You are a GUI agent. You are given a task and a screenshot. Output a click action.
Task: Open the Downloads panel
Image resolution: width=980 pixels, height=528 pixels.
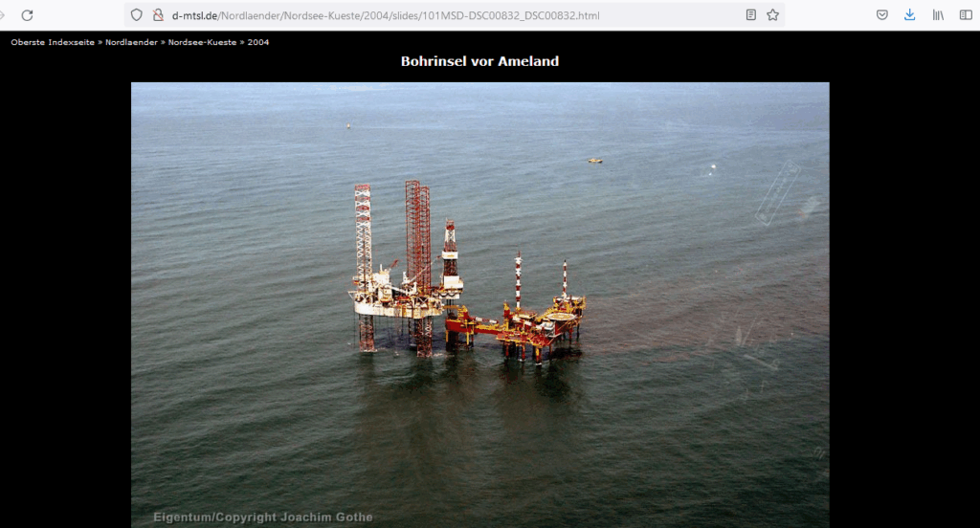pos(909,15)
